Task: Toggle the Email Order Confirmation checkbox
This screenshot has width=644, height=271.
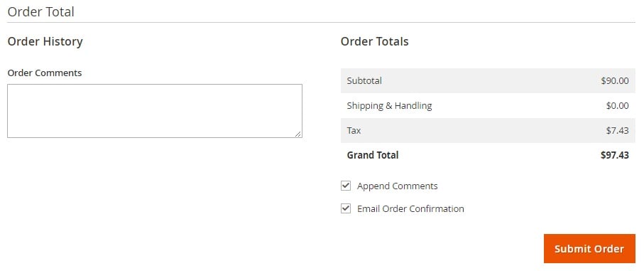Action: (x=346, y=208)
